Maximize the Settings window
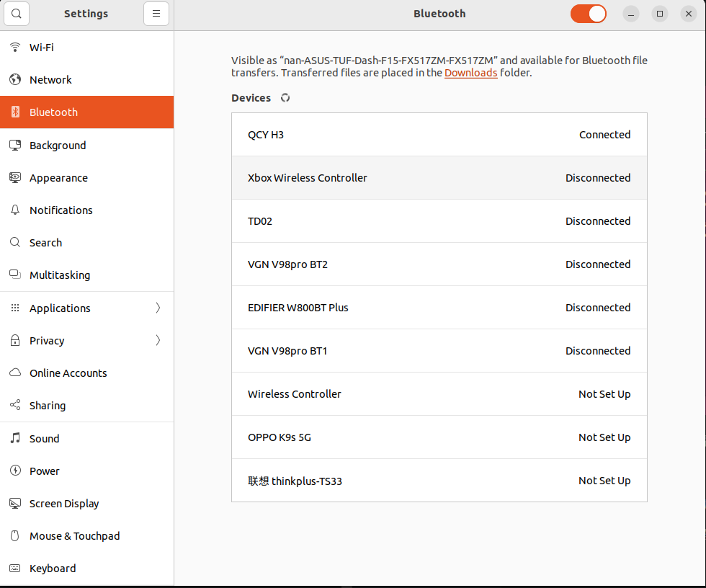 pyautogui.click(x=660, y=14)
